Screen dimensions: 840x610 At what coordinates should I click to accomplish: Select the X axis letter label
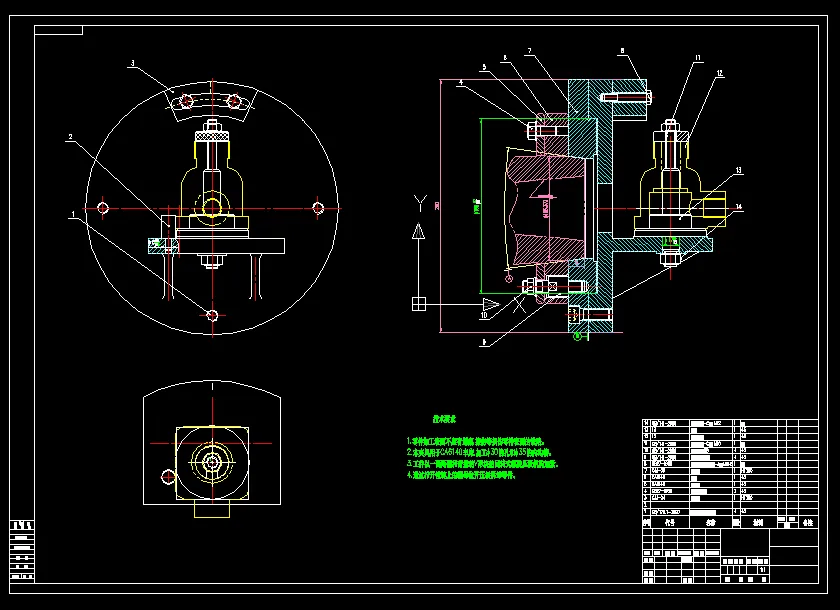point(519,305)
